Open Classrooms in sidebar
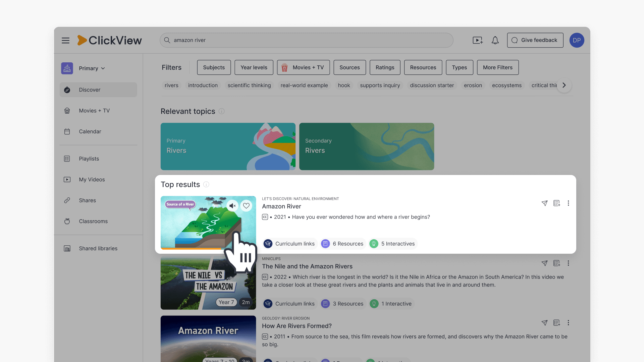This screenshot has width=644, height=362. 98,221
